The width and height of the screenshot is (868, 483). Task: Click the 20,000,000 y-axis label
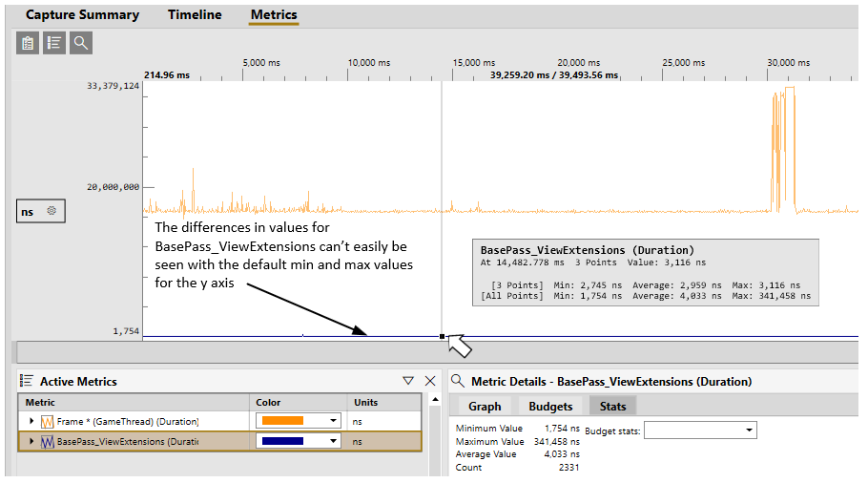pos(113,187)
